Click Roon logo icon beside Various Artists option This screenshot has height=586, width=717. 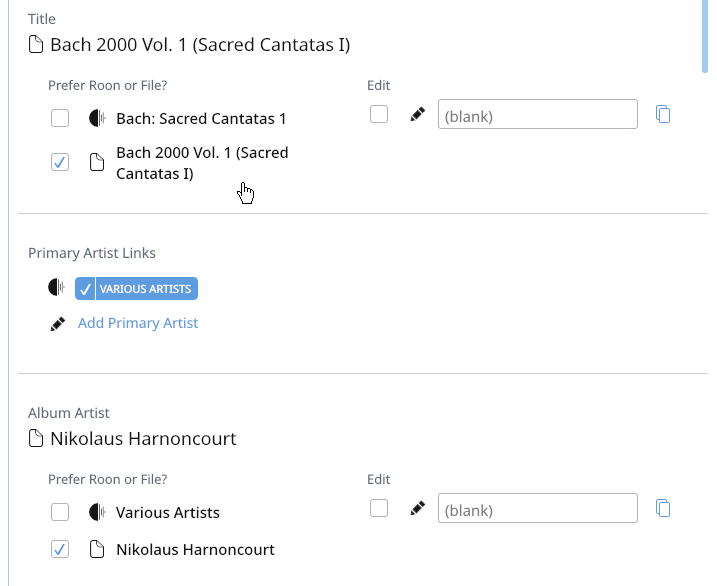tap(97, 512)
